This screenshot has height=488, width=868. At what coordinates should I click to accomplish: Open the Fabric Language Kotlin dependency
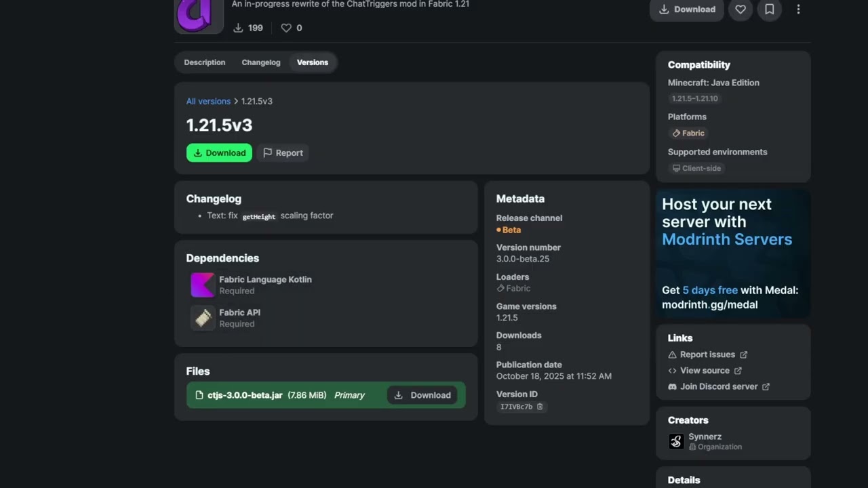click(265, 279)
